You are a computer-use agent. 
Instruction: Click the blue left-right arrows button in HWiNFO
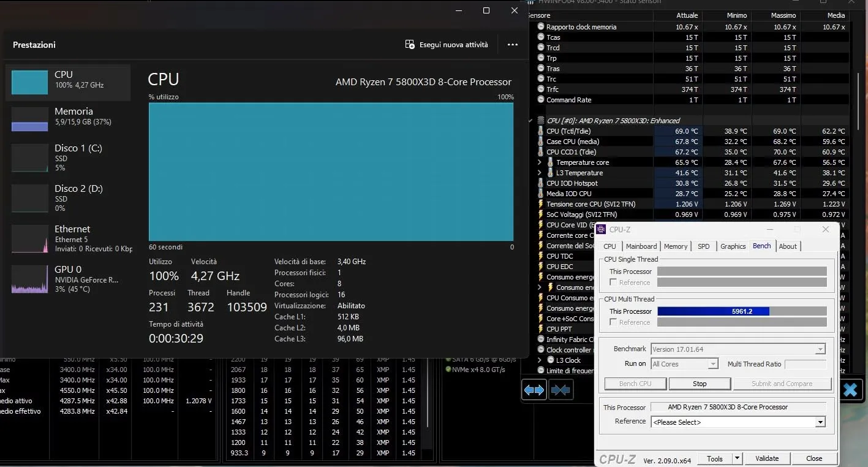coord(534,390)
